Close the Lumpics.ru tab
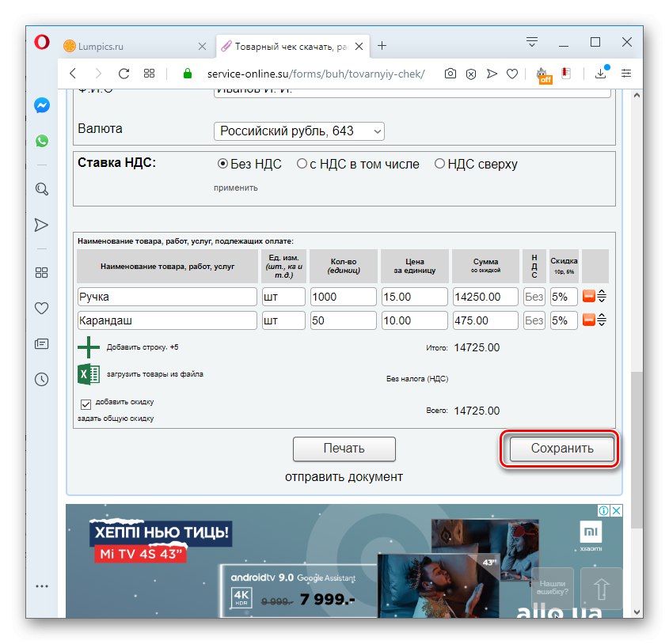Image resolution: width=669 pixels, height=644 pixels. (x=202, y=46)
